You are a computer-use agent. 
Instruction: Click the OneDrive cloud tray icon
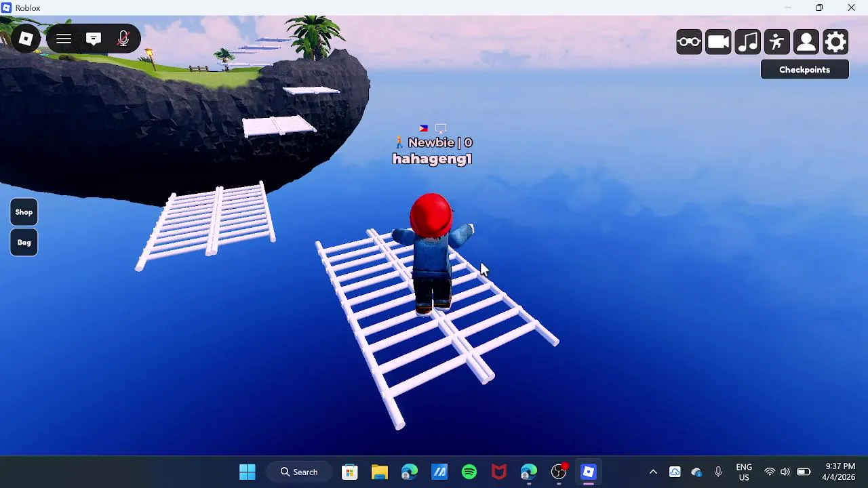696,472
